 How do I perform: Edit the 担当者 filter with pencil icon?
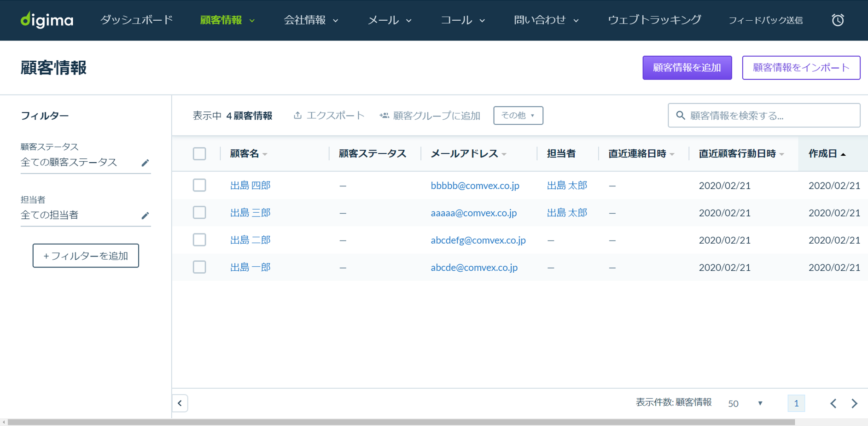coord(145,216)
